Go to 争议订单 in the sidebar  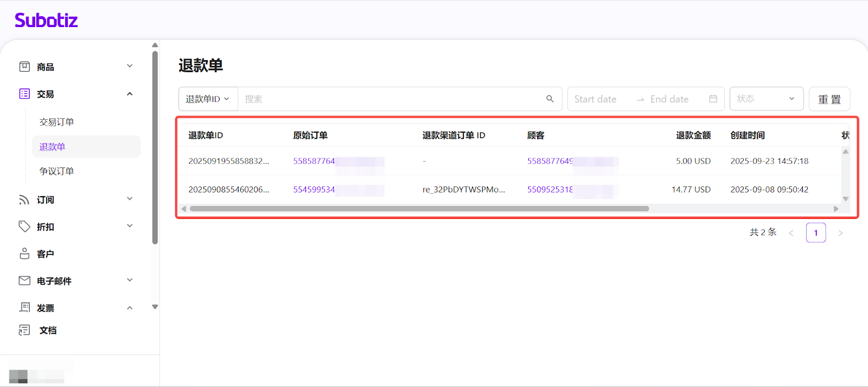(x=56, y=171)
